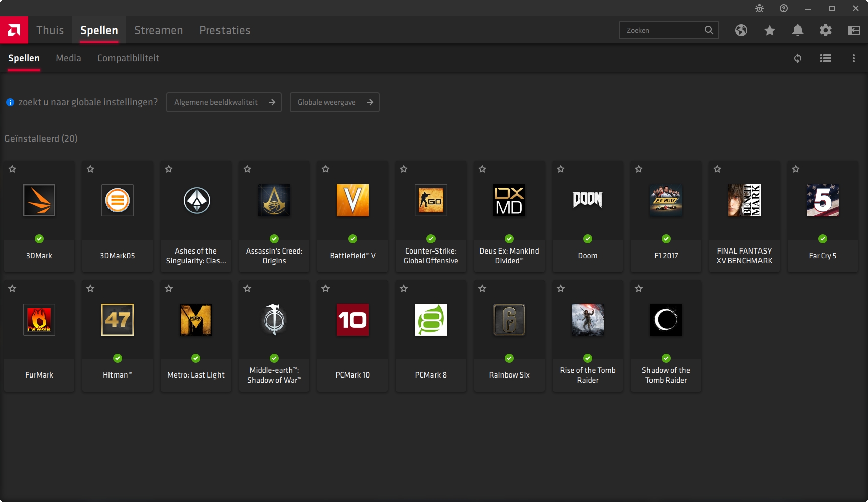Click the info icon beside globale instellingen
868x502 pixels.
[x=10, y=102]
